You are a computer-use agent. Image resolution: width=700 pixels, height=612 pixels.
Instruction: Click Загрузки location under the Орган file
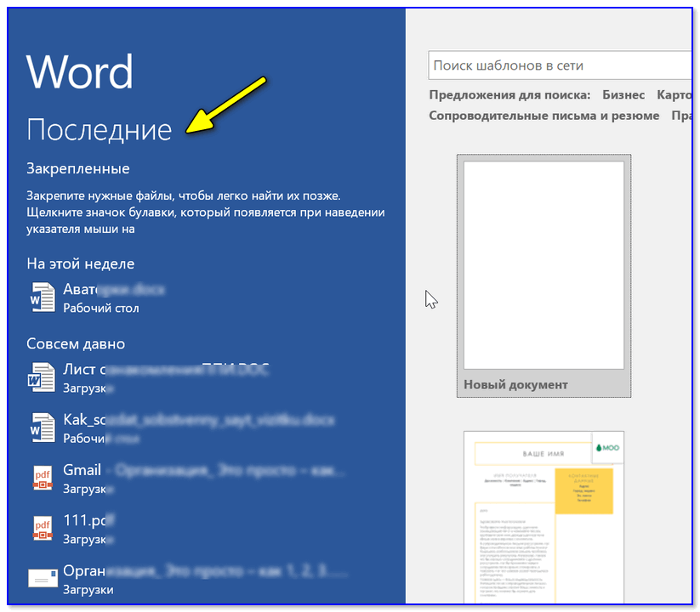coord(88,590)
